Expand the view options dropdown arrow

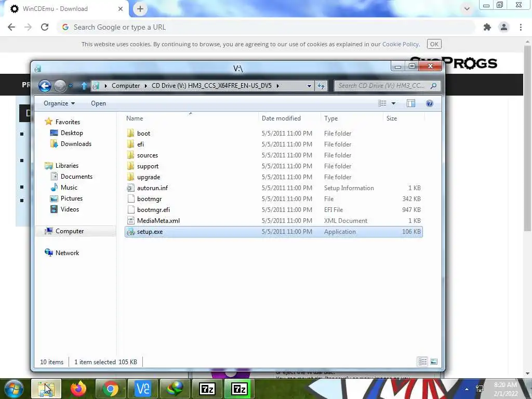394,103
